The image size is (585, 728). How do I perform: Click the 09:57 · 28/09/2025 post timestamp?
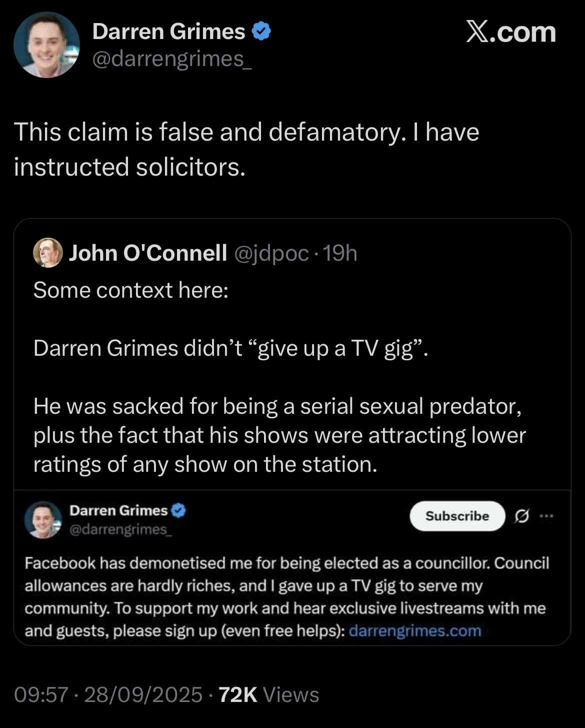[x=108, y=694]
